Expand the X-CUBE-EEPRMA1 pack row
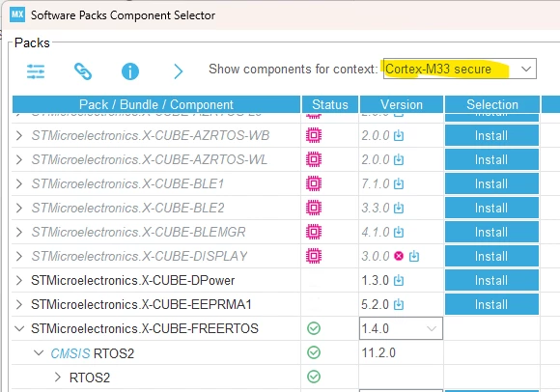Screen dimensions: 560x392 [19, 304]
